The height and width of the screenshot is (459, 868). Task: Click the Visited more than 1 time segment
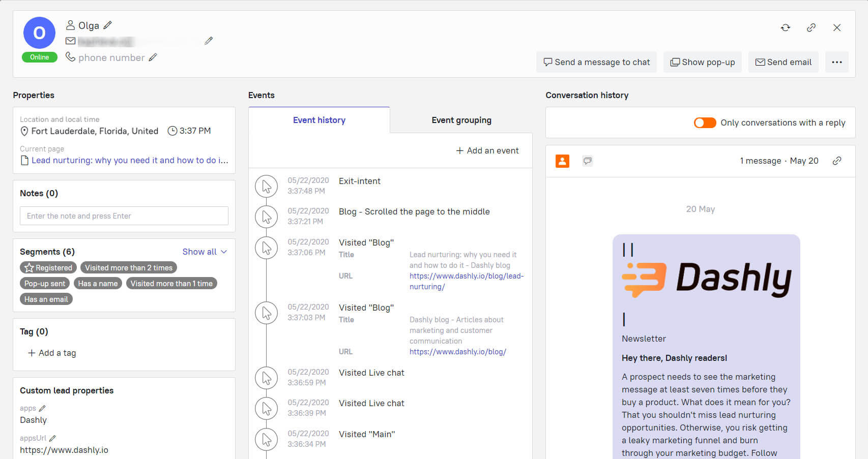coord(171,283)
